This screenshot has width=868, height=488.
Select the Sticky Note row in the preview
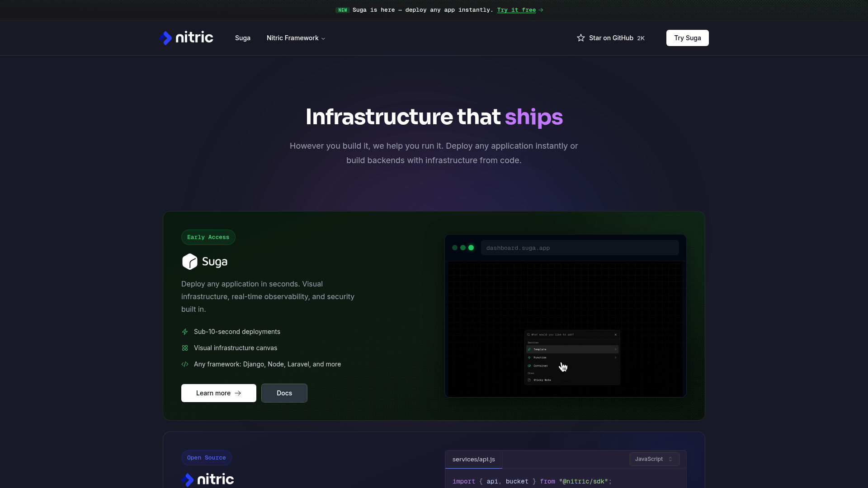572,380
